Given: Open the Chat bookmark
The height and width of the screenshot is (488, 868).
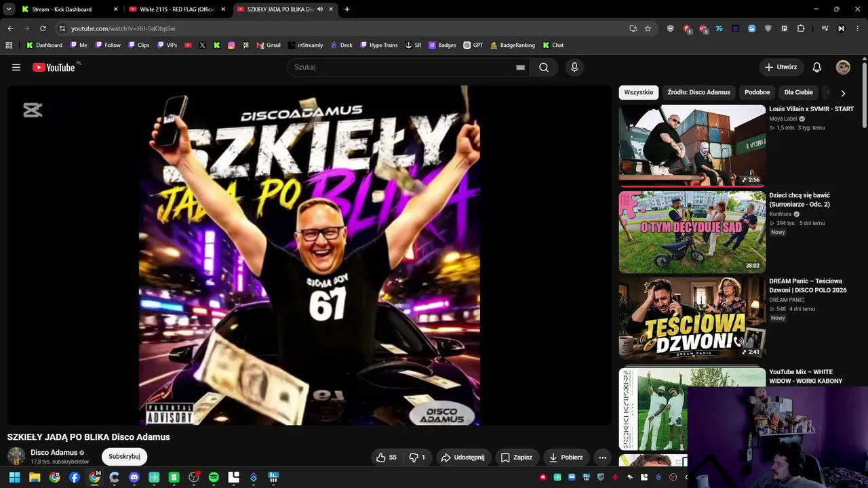Looking at the screenshot, I should click(x=553, y=45).
